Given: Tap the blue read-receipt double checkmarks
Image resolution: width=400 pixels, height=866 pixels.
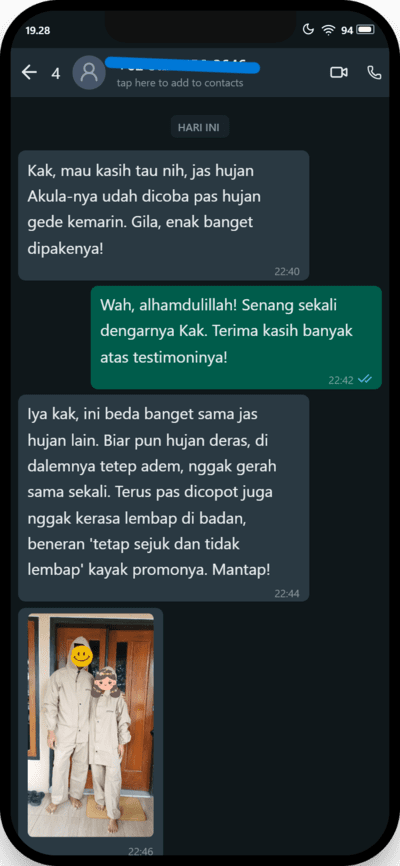Looking at the screenshot, I should [365, 379].
